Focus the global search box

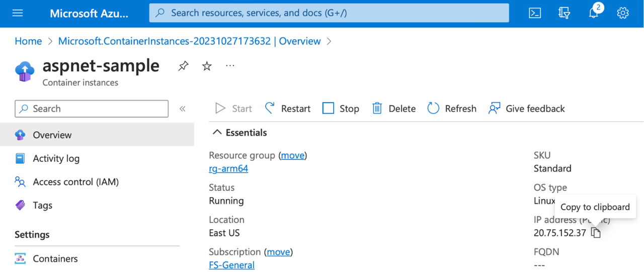coord(329,13)
